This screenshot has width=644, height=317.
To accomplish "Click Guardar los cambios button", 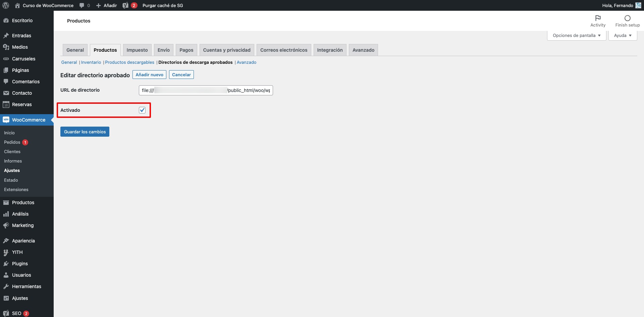I will [x=85, y=132].
